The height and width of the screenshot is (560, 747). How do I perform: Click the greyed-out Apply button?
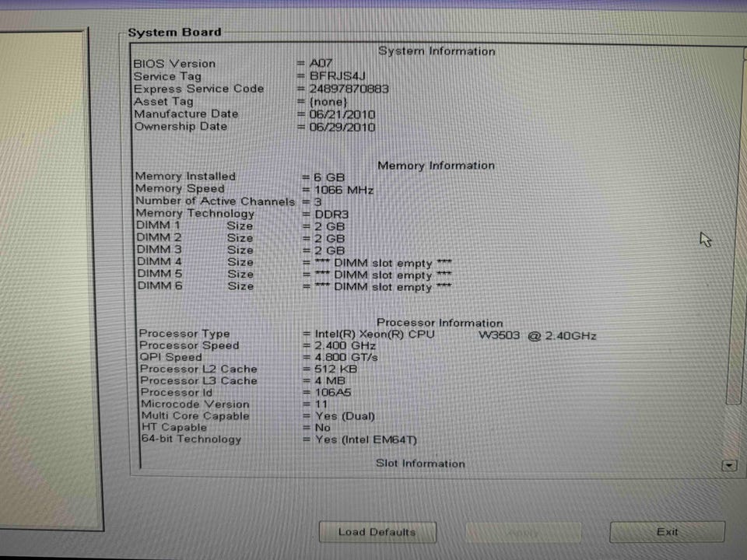(523, 532)
